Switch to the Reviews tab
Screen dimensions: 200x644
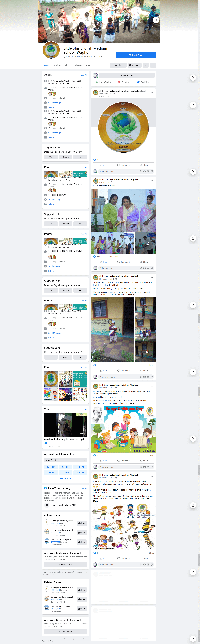[x=57, y=65]
